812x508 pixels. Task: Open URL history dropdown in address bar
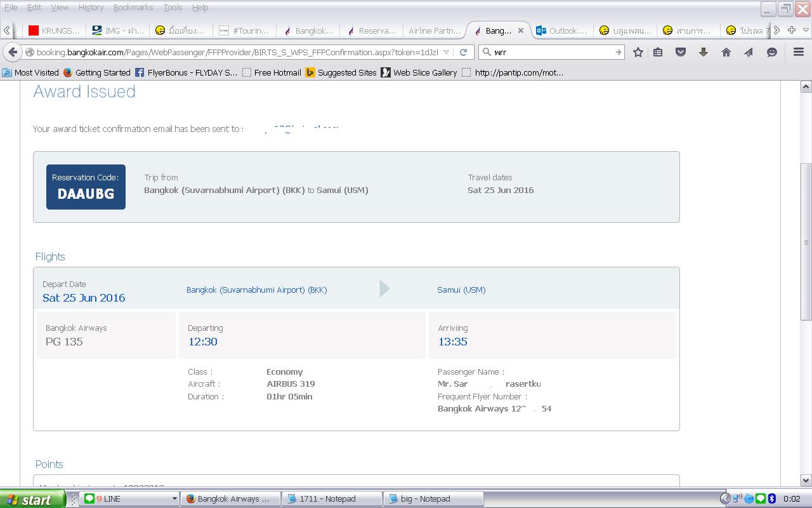coord(446,52)
